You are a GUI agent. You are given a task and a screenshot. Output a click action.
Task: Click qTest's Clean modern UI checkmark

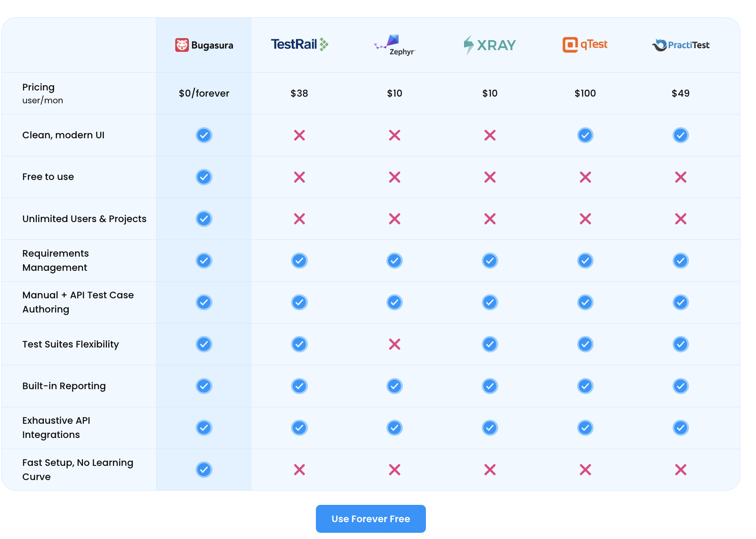pos(585,135)
